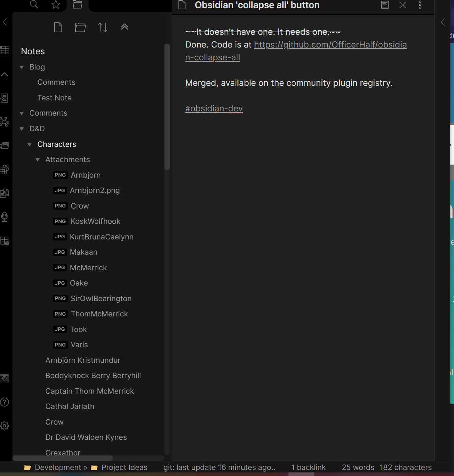Click the file explorer vertical scrollbar
This screenshot has width=454, height=476.
(167, 107)
